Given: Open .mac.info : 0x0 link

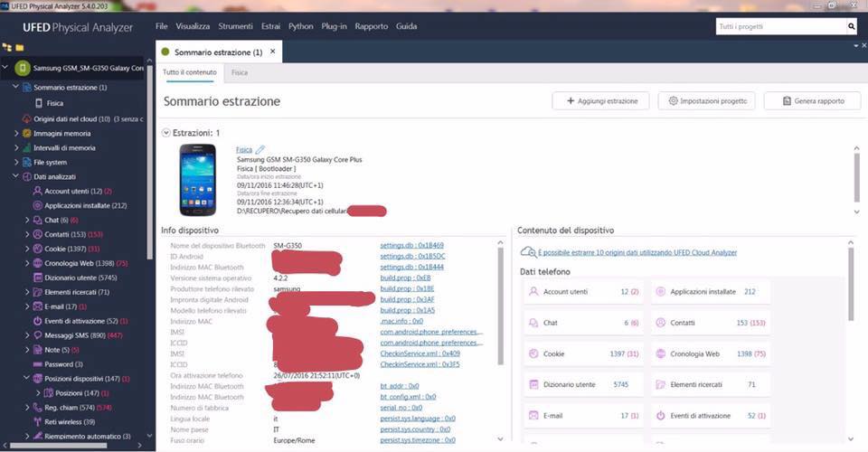Looking at the screenshot, I should click(401, 321).
